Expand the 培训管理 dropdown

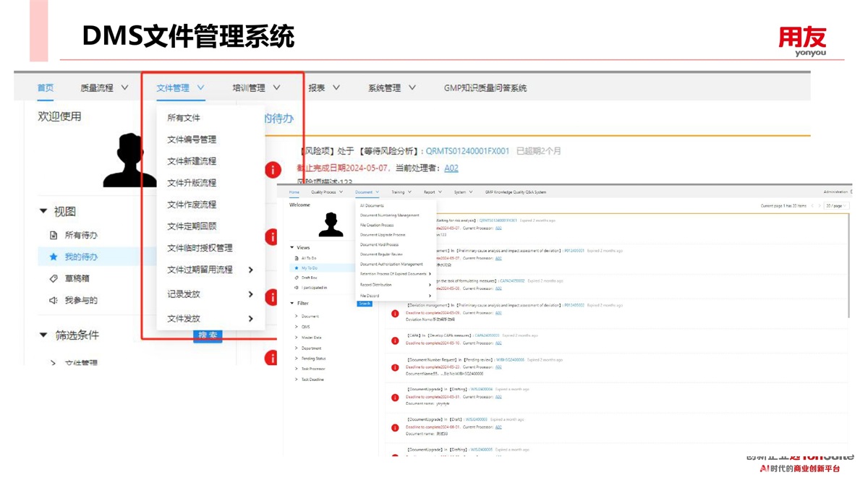click(256, 87)
